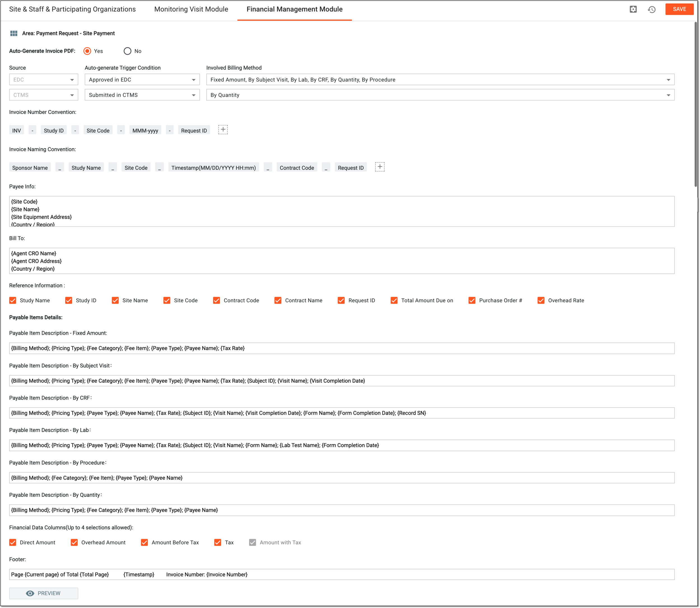700x608 pixels.
Task: Open the CTMS source dropdown
Action: [43, 95]
